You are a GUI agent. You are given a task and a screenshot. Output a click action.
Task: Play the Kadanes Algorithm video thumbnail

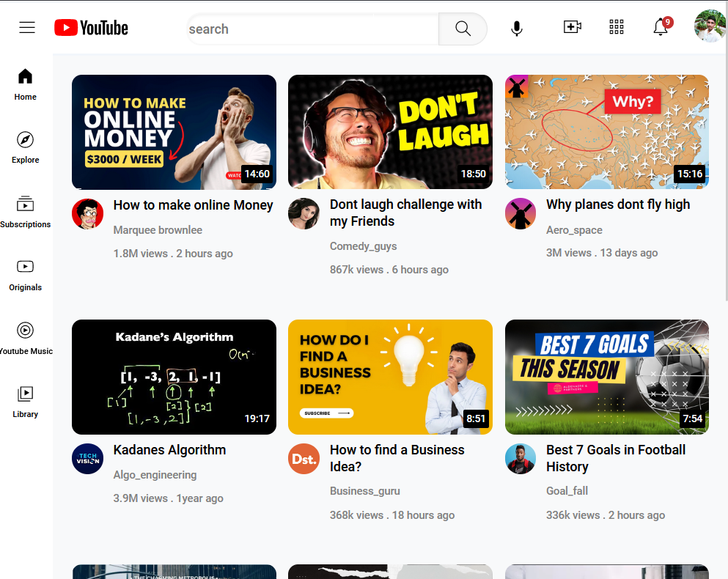point(174,377)
